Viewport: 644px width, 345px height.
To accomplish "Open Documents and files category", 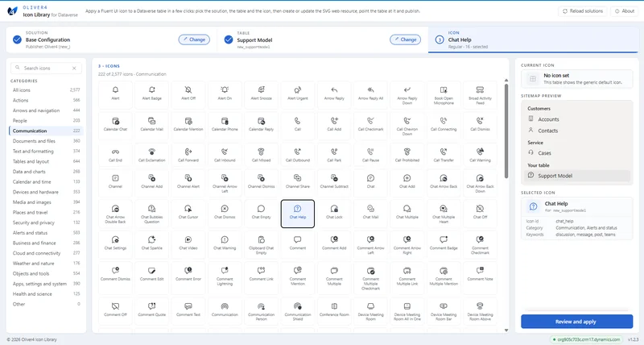I will point(47,141).
